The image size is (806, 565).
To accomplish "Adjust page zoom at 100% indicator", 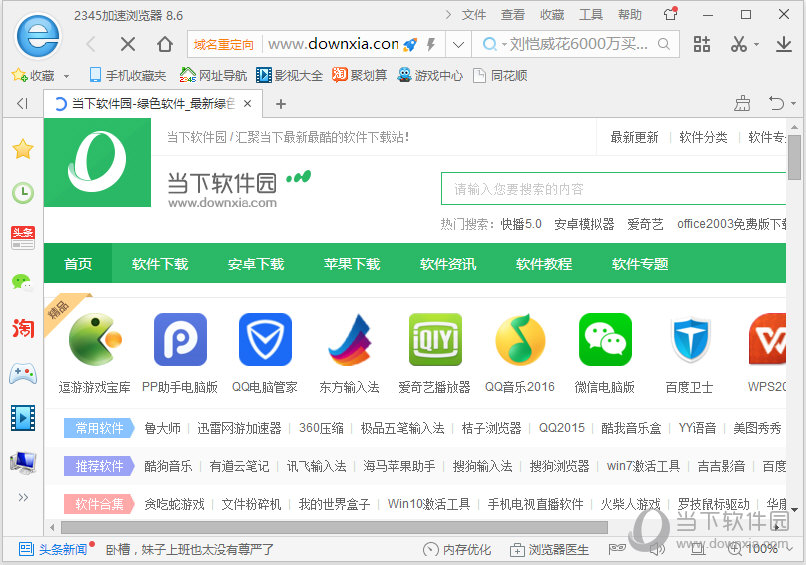I will pyautogui.click(x=761, y=549).
